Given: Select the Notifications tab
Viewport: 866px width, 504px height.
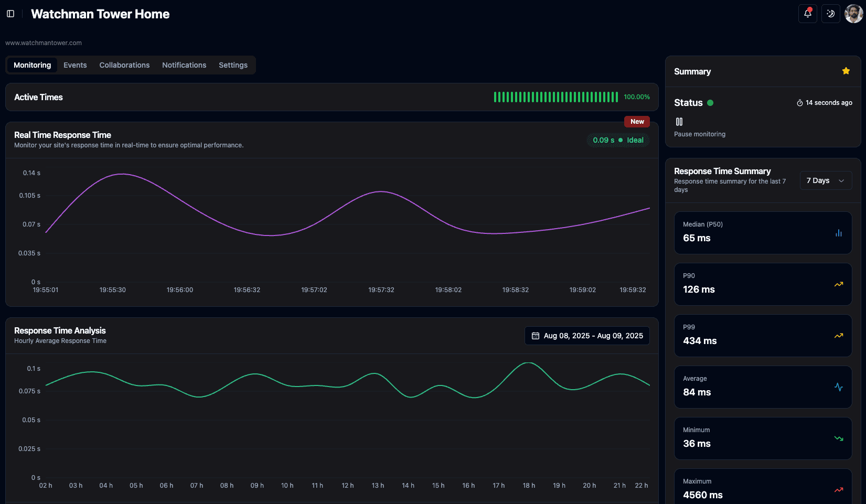Looking at the screenshot, I should point(184,65).
